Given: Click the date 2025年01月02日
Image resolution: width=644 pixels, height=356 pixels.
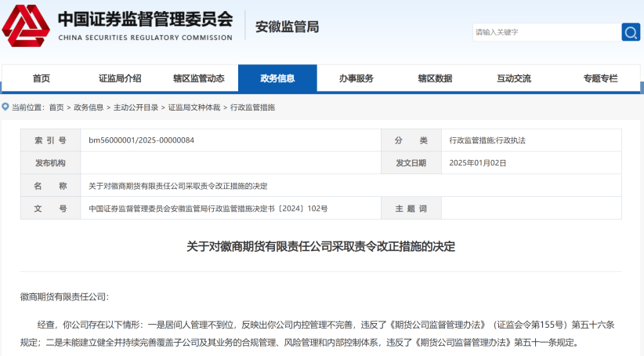Looking at the screenshot, I should [x=477, y=163].
